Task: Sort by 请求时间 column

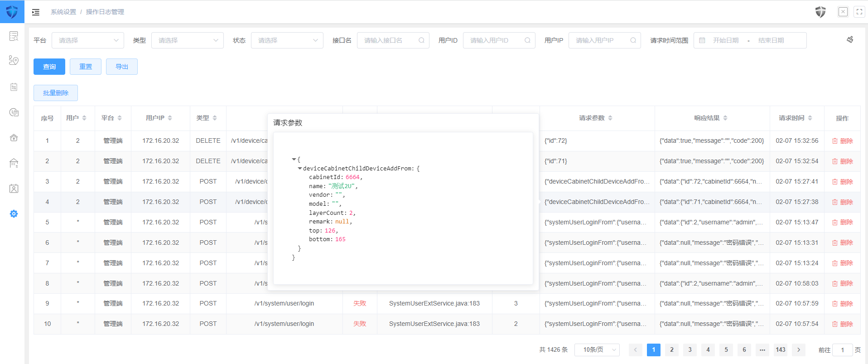Action: tap(810, 118)
